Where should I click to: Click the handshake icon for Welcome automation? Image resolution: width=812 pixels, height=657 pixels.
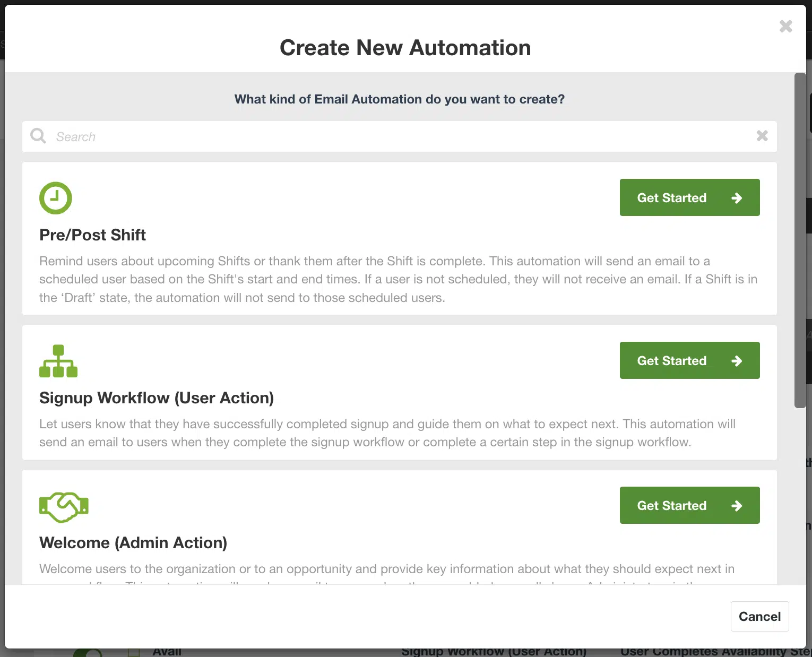pos(64,506)
